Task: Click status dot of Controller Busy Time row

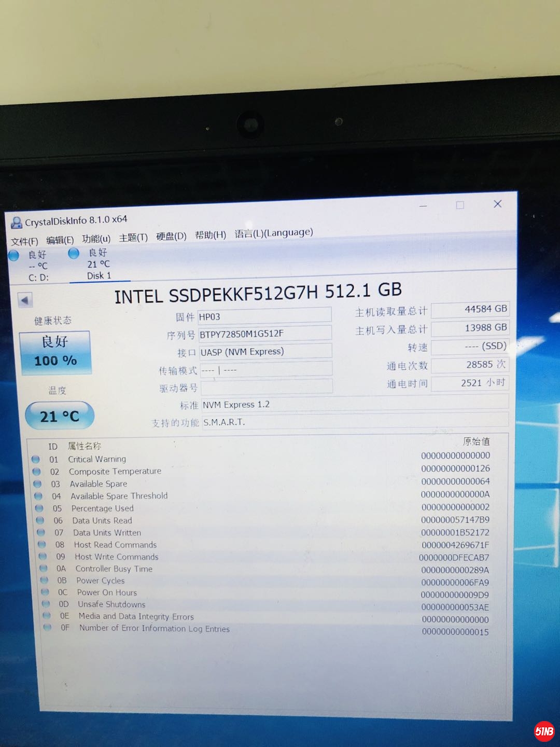Action: point(44,568)
